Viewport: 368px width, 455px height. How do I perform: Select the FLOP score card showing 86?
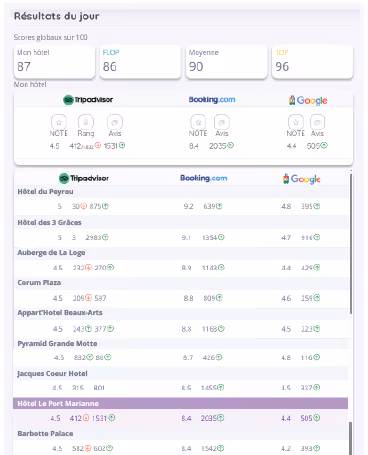[x=140, y=62]
